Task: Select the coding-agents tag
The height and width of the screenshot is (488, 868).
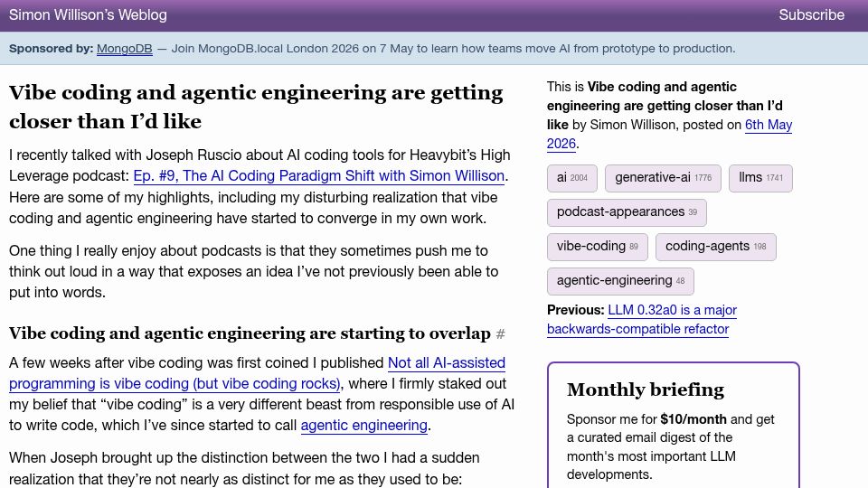Action: (x=716, y=247)
